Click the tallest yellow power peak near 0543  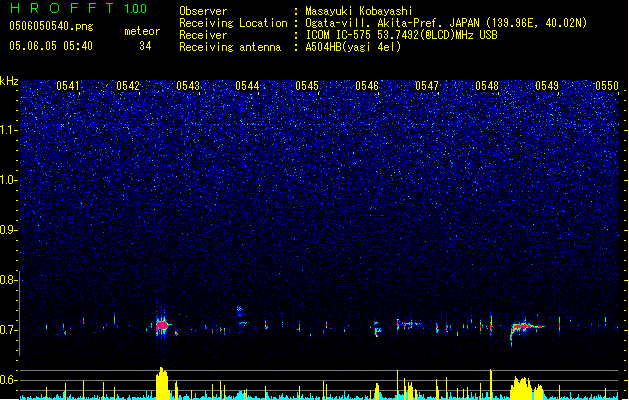tap(162, 383)
